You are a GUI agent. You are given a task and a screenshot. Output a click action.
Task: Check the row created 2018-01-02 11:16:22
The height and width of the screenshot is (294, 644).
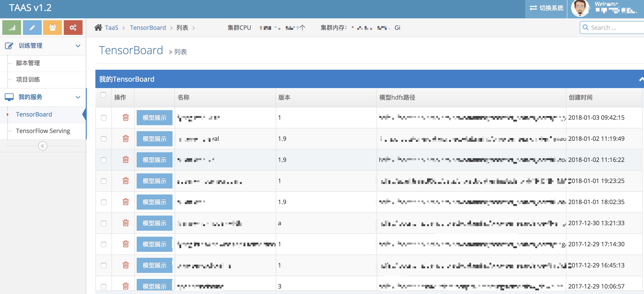click(103, 160)
